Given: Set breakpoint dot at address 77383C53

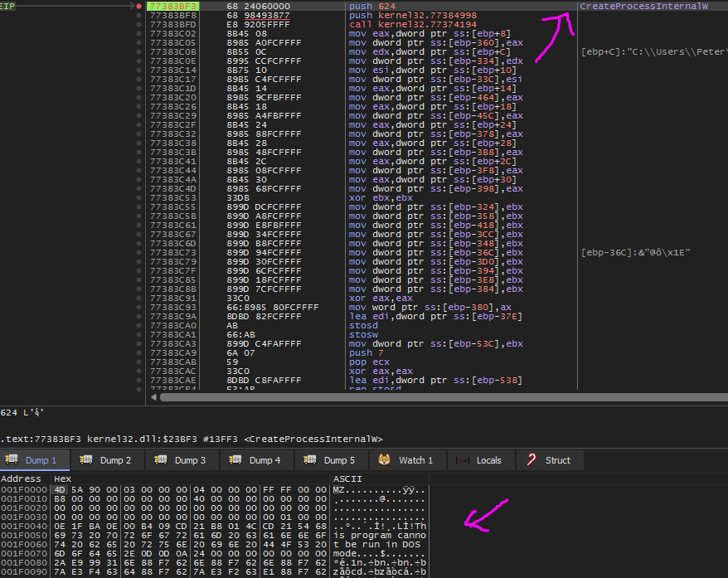Looking at the screenshot, I should pyautogui.click(x=138, y=198).
